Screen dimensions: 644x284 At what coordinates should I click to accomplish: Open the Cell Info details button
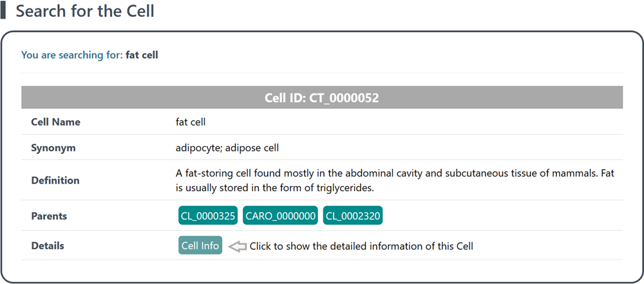[200, 245]
